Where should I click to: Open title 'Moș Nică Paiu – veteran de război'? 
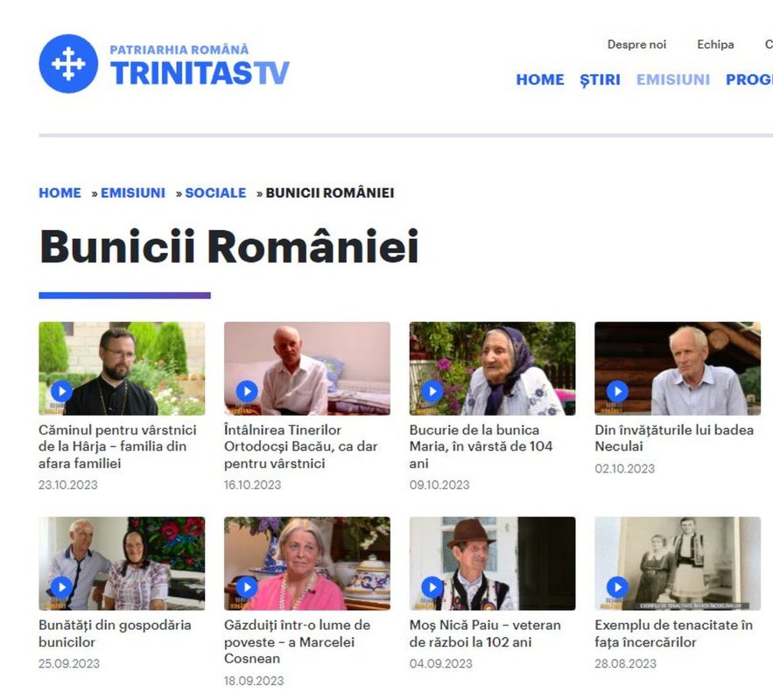(x=485, y=633)
